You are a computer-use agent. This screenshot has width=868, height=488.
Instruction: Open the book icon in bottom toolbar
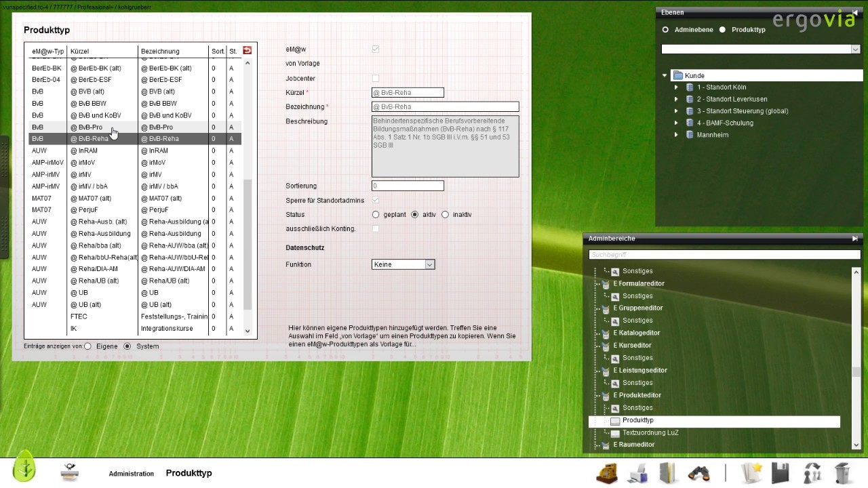[668, 472]
